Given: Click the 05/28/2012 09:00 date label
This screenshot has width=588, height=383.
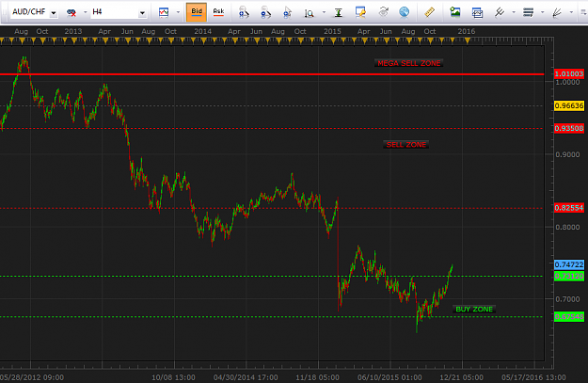Looking at the screenshot, I should click(x=31, y=377).
